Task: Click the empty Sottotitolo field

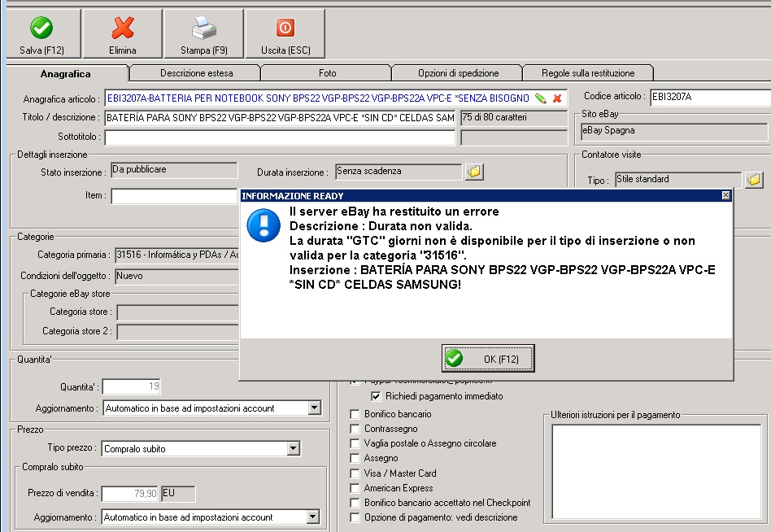Action: tap(280, 137)
